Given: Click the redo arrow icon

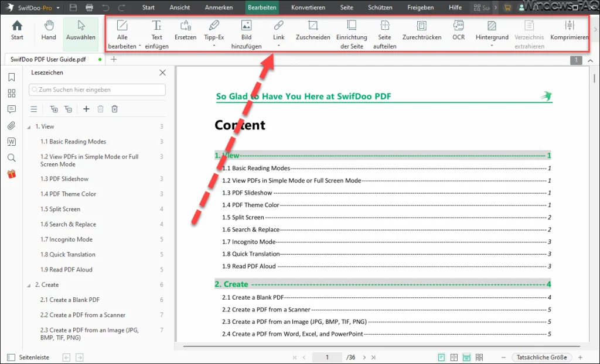Looking at the screenshot, I should 121,7.
